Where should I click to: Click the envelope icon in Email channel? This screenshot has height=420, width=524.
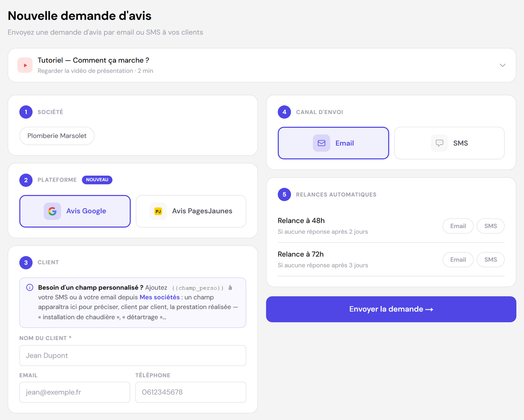tap(322, 143)
